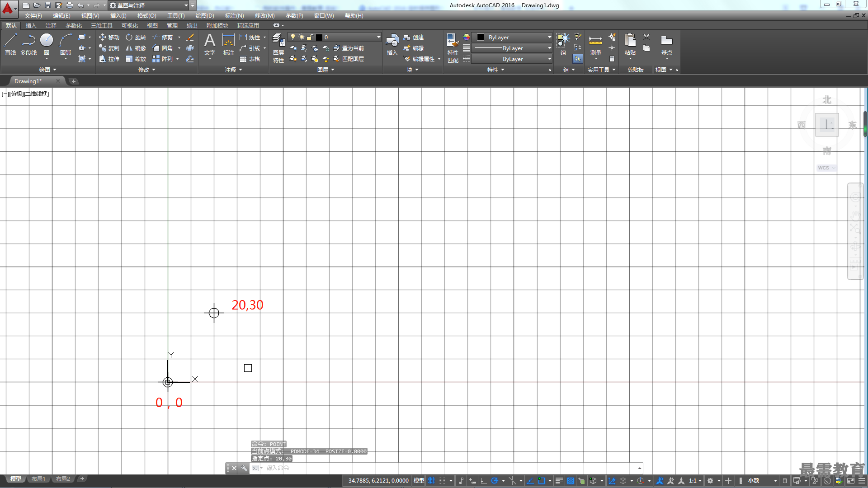Viewport: 868px width, 488px height.
Task: Open the units 小数 dropdown
Action: 762,481
